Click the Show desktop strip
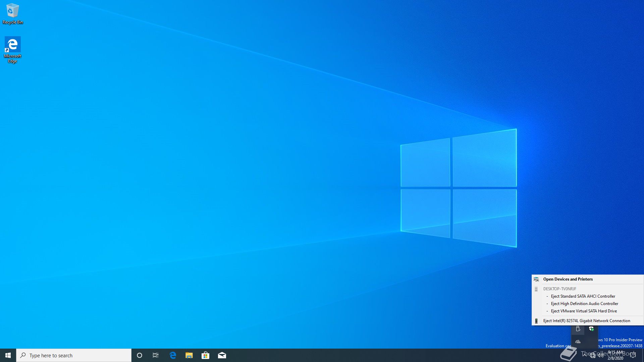This screenshot has width=644, height=362. pyautogui.click(x=643, y=355)
